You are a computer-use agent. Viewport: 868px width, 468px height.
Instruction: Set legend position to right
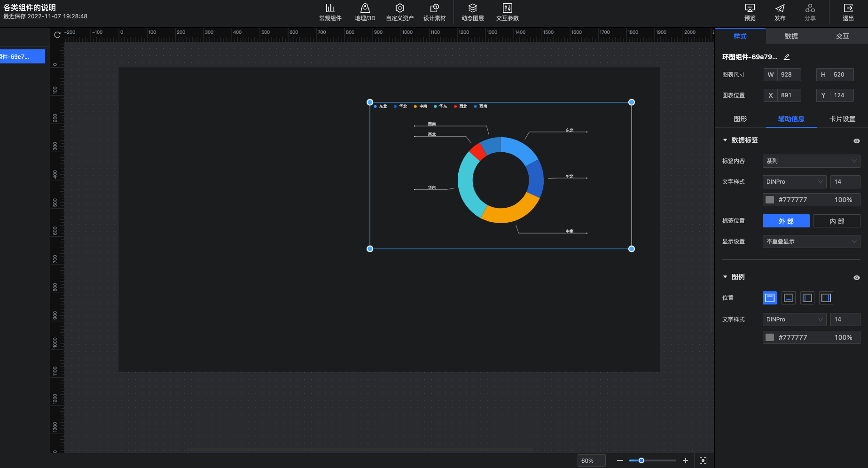826,298
